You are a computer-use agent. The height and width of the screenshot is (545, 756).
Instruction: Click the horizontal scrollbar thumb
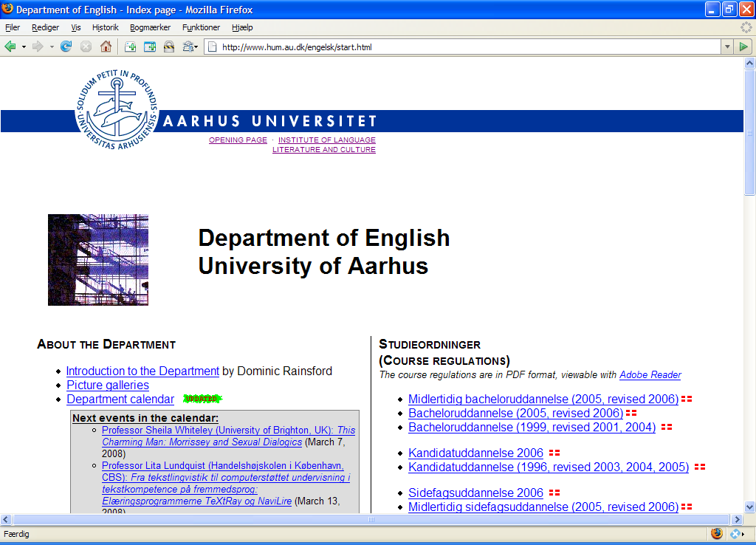(x=371, y=519)
